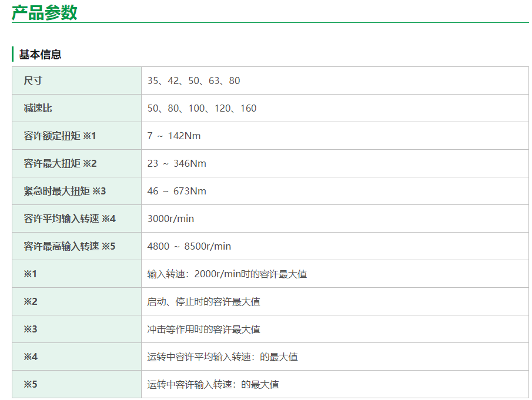Select the 3000r/min speed value
532x400 pixels.
tap(170, 219)
